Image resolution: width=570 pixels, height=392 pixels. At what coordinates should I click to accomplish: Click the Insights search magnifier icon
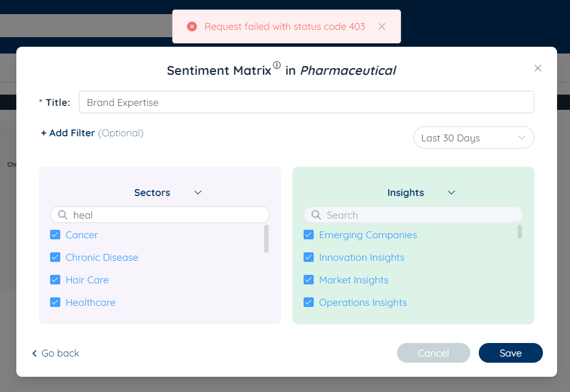(x=316, y=215)
